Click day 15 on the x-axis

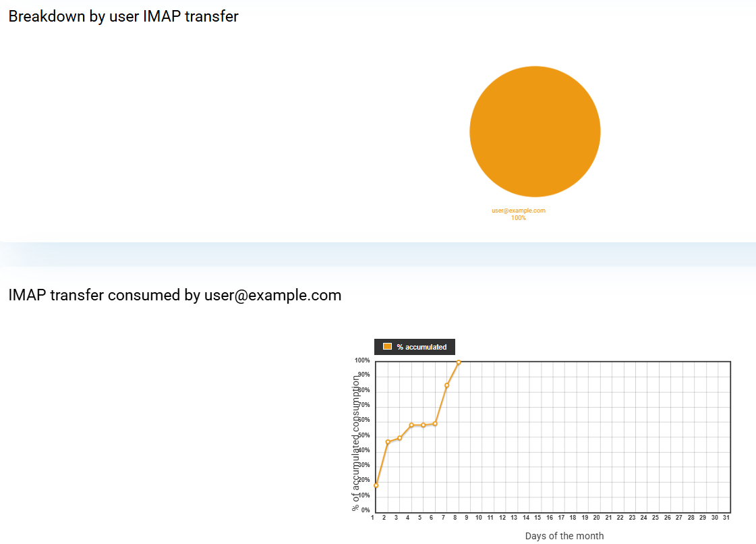tap(537, 518)
